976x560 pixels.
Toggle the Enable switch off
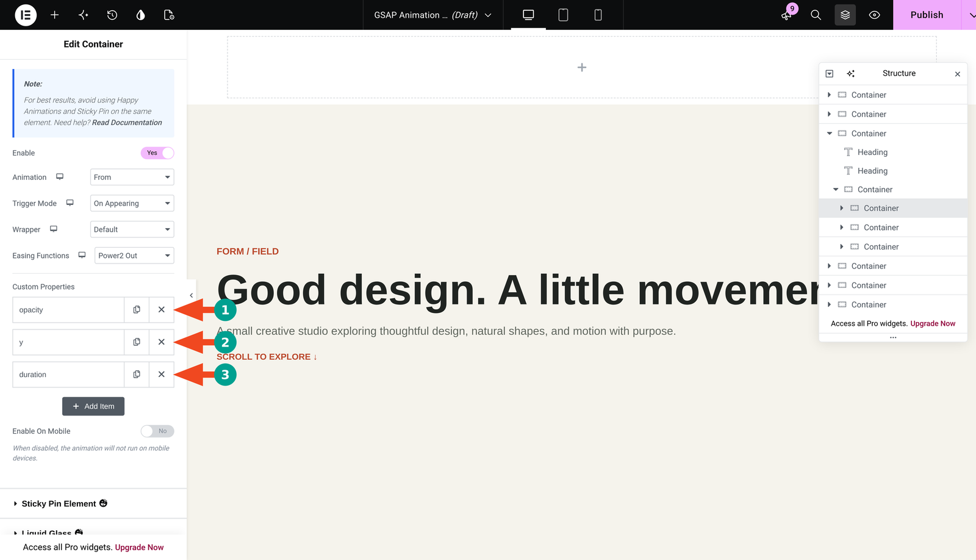(157, 153)
